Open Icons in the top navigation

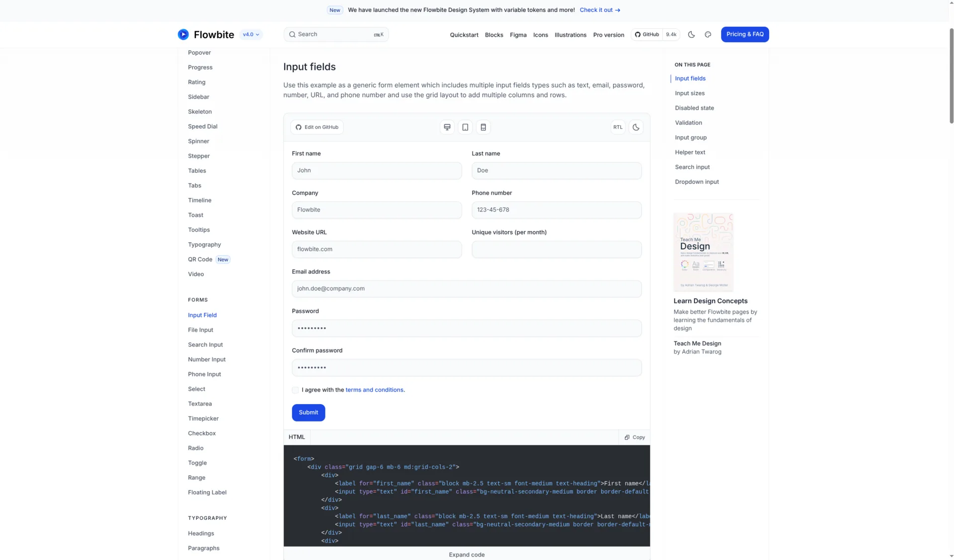[541, 35]
